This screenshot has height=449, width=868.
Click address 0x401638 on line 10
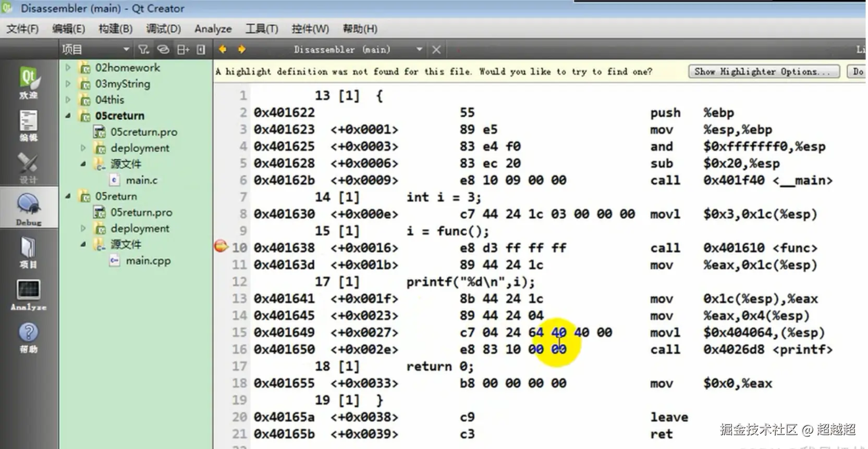tap(284, 248)
